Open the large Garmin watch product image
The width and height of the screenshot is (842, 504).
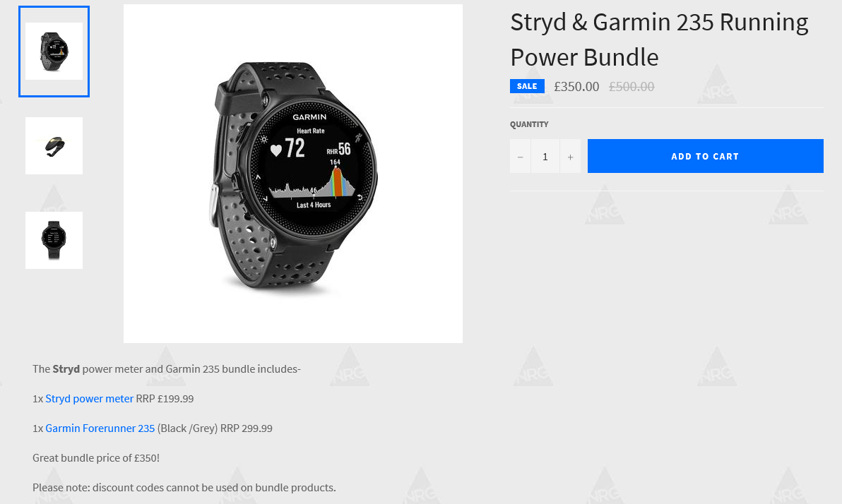click(292, 174)
